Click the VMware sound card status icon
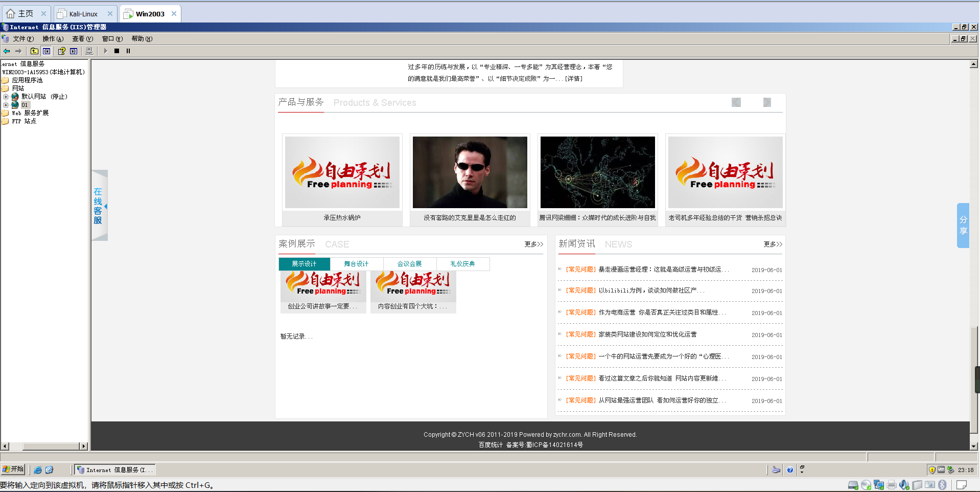The image size is (980, 492). coord(904,485)
